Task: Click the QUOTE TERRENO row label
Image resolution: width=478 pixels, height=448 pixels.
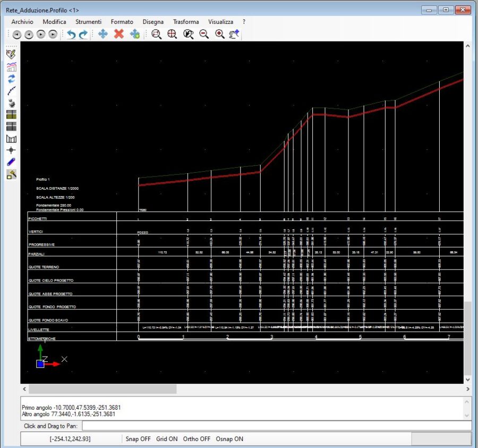Action: (x=44, y=267)
